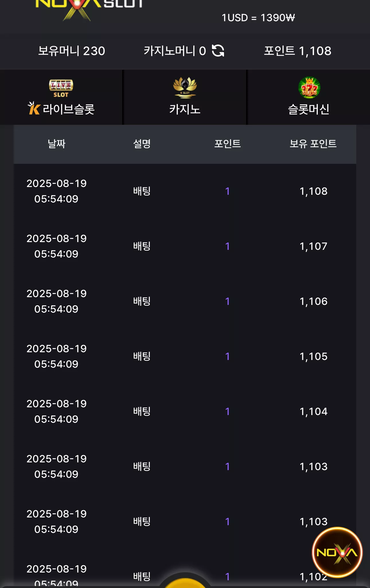This screenshot has height=588, width=370.
Task: Select the 날짜 column header
Action: [57, 143]
